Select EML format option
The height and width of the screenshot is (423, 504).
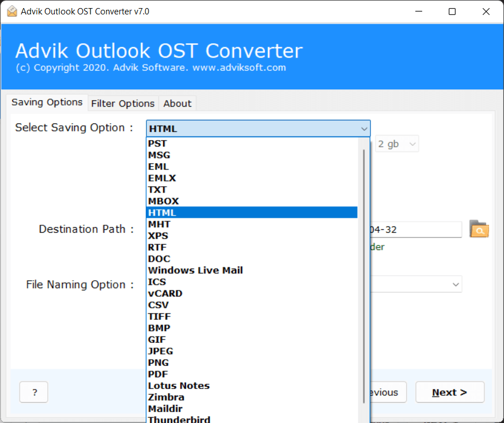252,167
